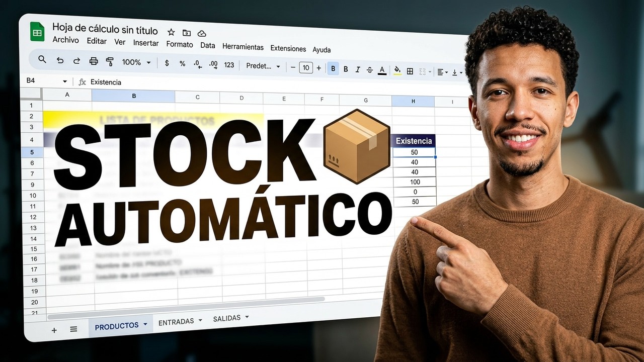Toggle Strikethrough formatting
The image size is (644, 362).
pyautogui.click(x=370, y=70)
